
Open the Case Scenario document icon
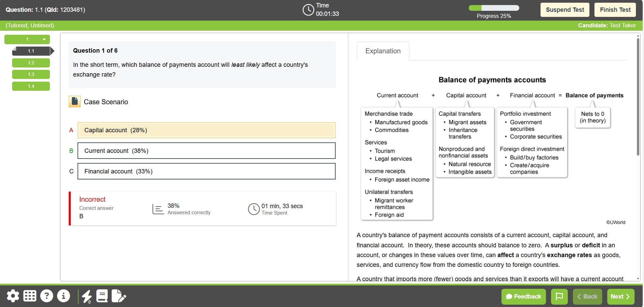(x=74, y=102)
